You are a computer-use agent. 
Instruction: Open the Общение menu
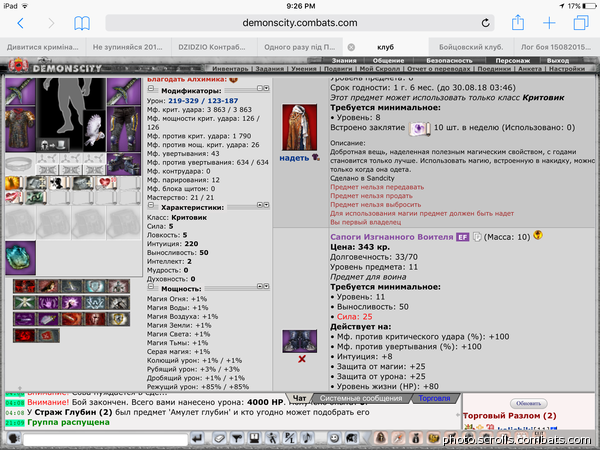pos(388,60)
